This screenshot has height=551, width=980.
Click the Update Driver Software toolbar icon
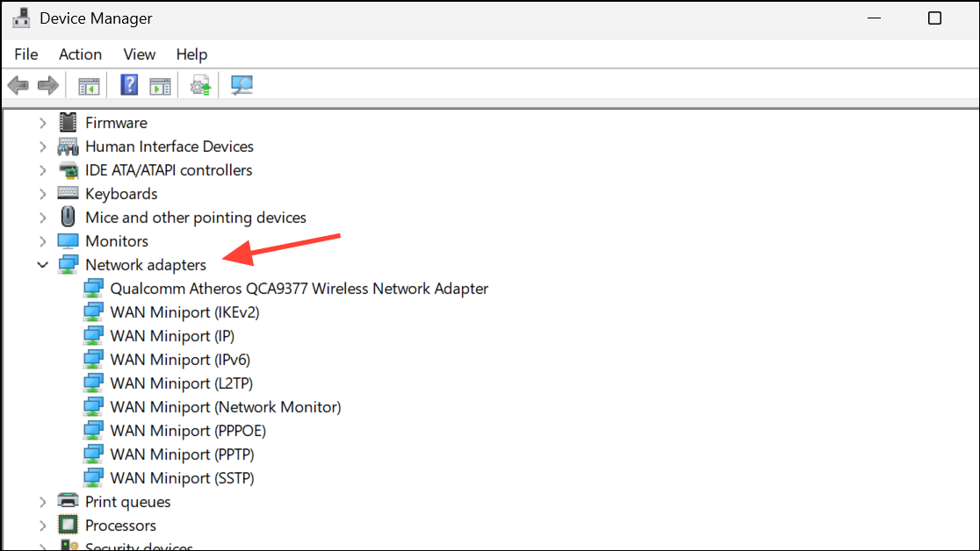pyautogui.click(x=199, y=85)
